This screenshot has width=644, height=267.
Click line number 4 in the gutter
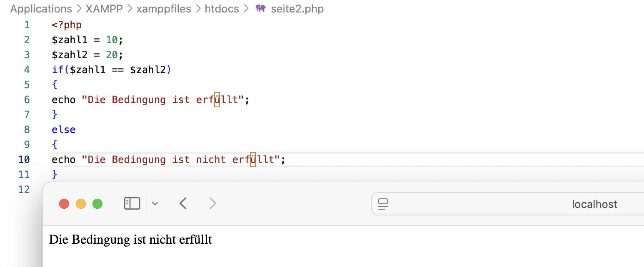[27, 69]
